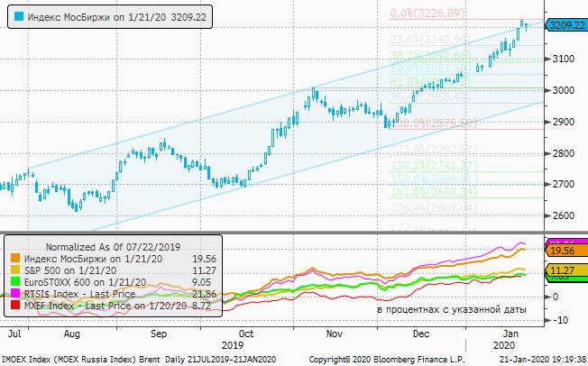588x366 pixels.
Task: Click the 50.0% Fibonacci level label
Action: point(430,69)
